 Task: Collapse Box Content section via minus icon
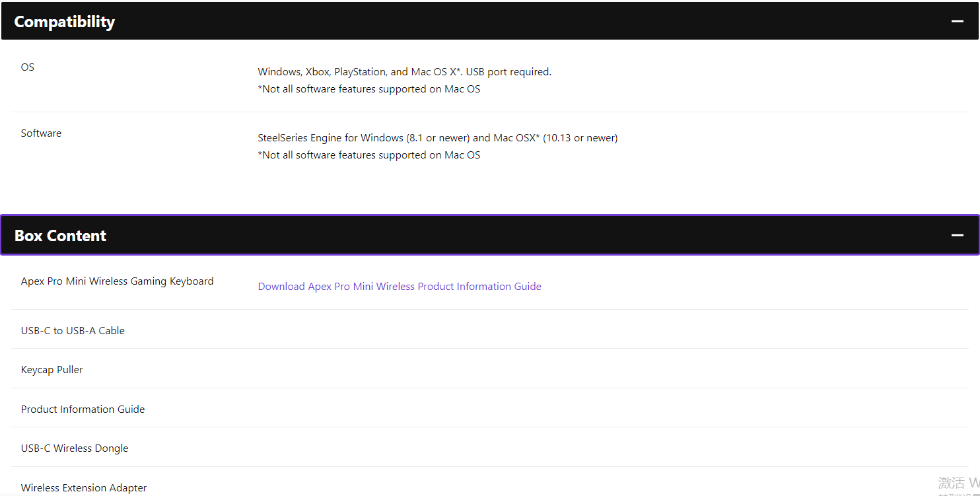tap(957, 235)
